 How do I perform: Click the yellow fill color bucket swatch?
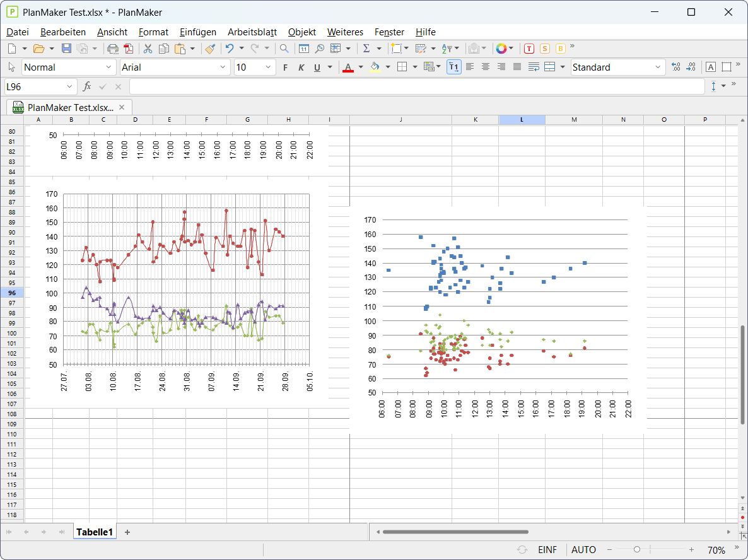click(x=375, y=67)
